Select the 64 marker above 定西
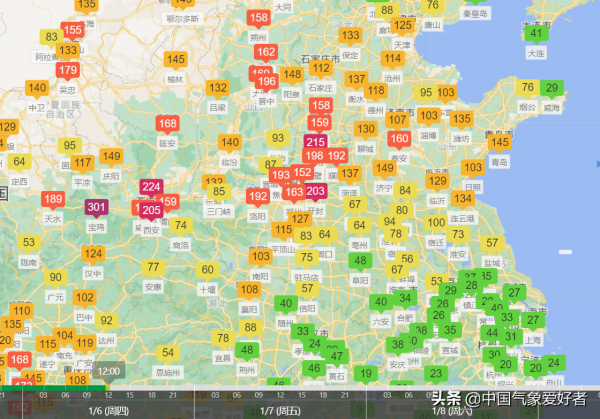Viewport: 600px width, 419px height. pyautogui.click(x=19, y=162)
